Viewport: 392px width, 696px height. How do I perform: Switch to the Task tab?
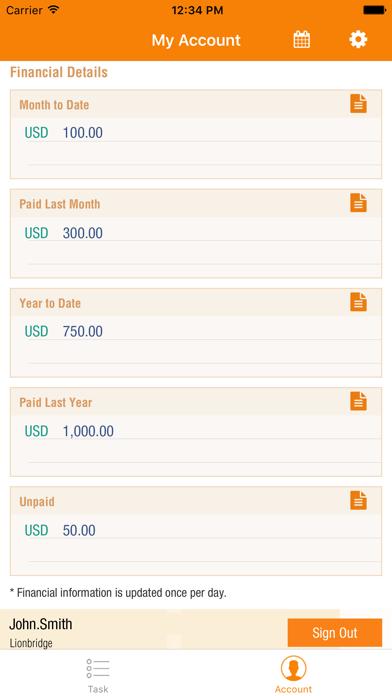[x=98, y=676]
